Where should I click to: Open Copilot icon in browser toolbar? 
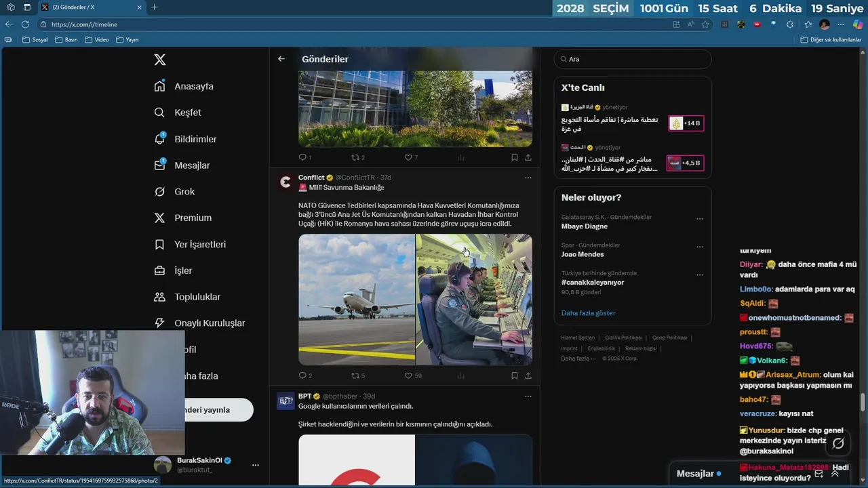(858, 24)
